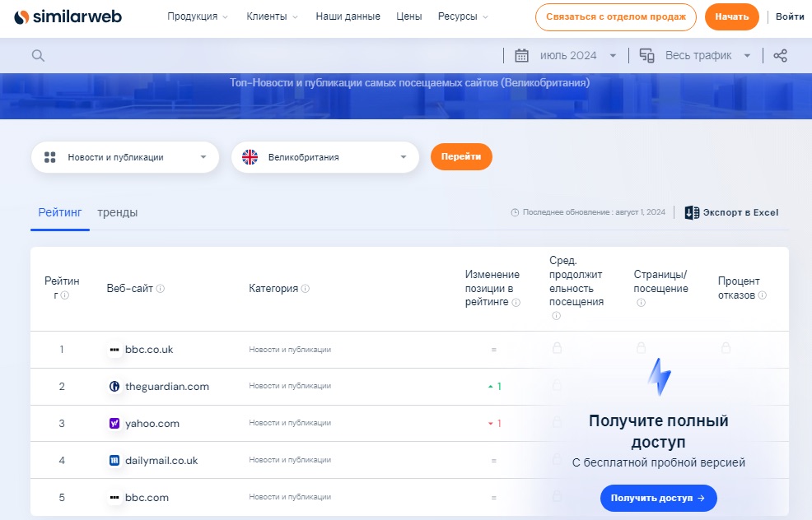The image size is (812, 520).
Task: Click the bbc.com favicon
Action: [114, 497]
